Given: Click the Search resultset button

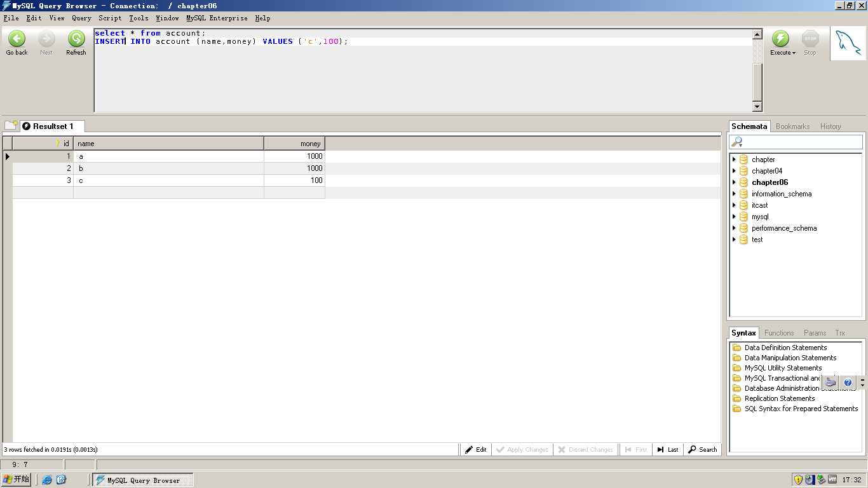Looking at the screenshot, I should point(702,449).
